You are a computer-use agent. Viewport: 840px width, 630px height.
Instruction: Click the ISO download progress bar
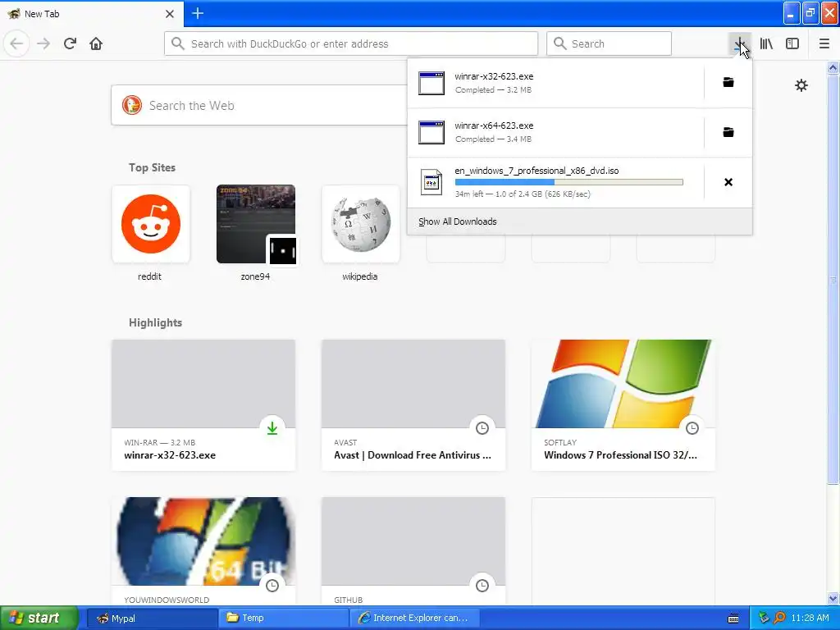[569, 182]
